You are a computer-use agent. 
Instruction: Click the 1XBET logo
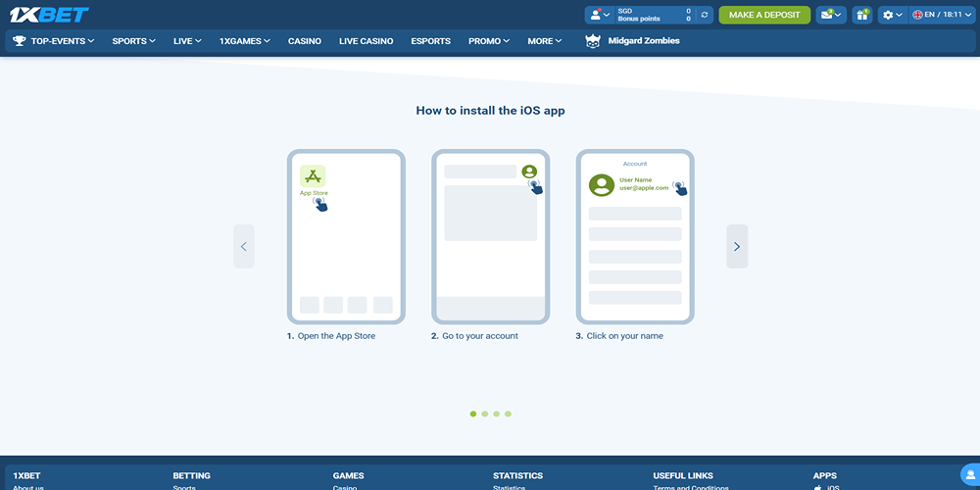[x=50, y=15]
